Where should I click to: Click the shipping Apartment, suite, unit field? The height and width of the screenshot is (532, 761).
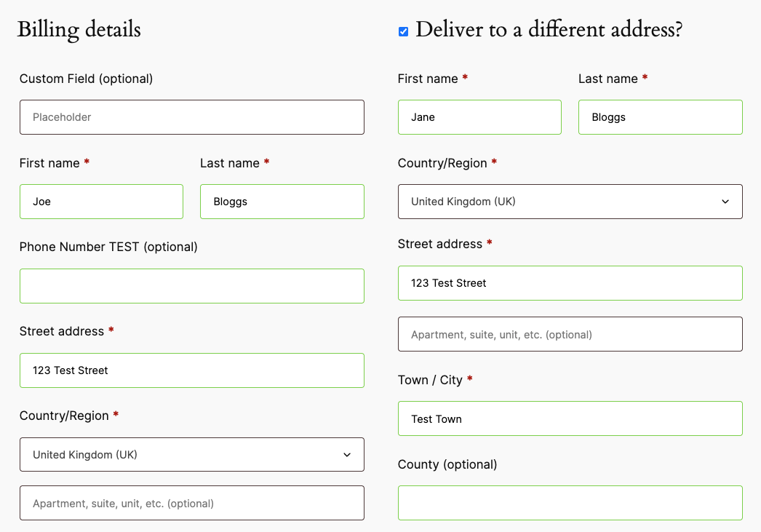(x=570, y=335)
